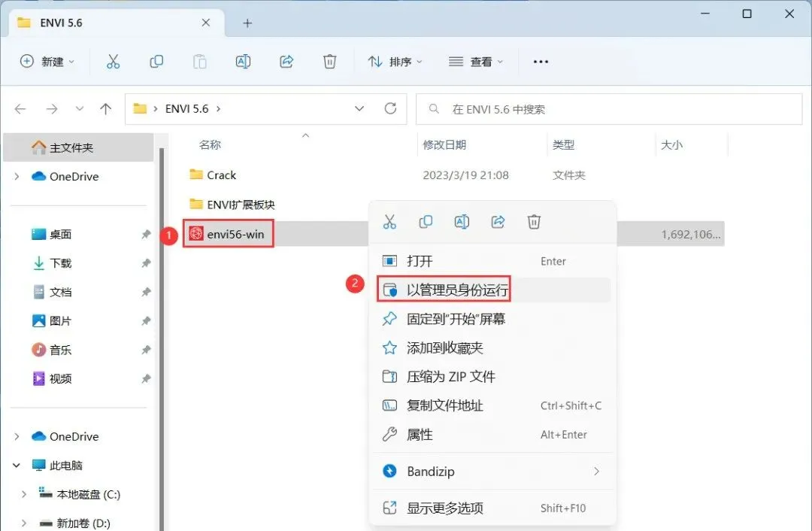
Task: Open 桌面 in the sidebar
Action: 60,234
